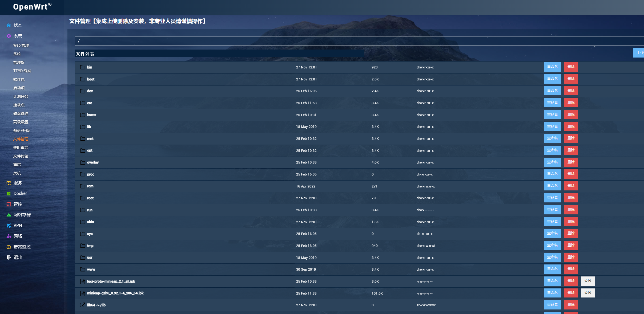
Task: Click luci-proto-minieap ipk file icon
Action: 83,281
